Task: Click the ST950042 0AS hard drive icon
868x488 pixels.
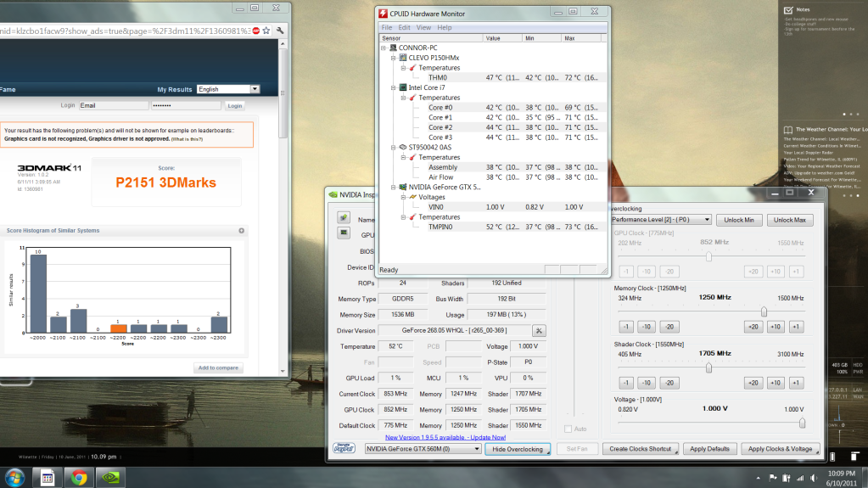Action: click(403, 148)
